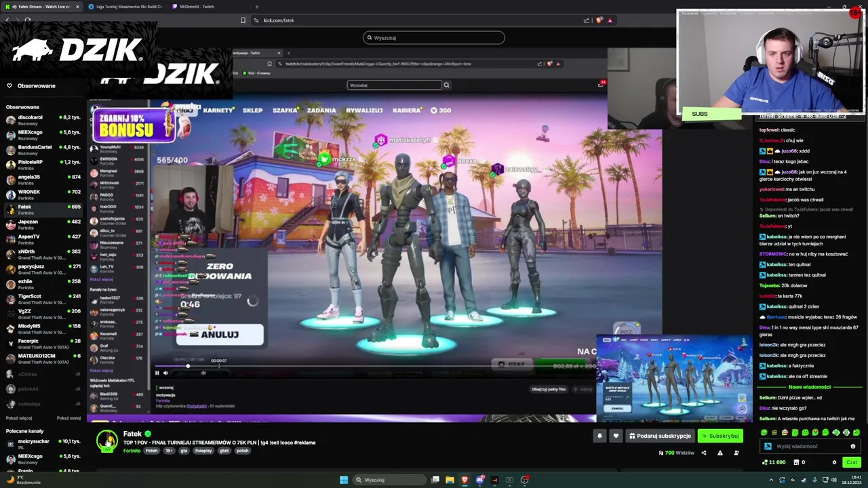Click the notification bell icon below the stream
This screenshot has height=488, width=868.
pos(599,436)
